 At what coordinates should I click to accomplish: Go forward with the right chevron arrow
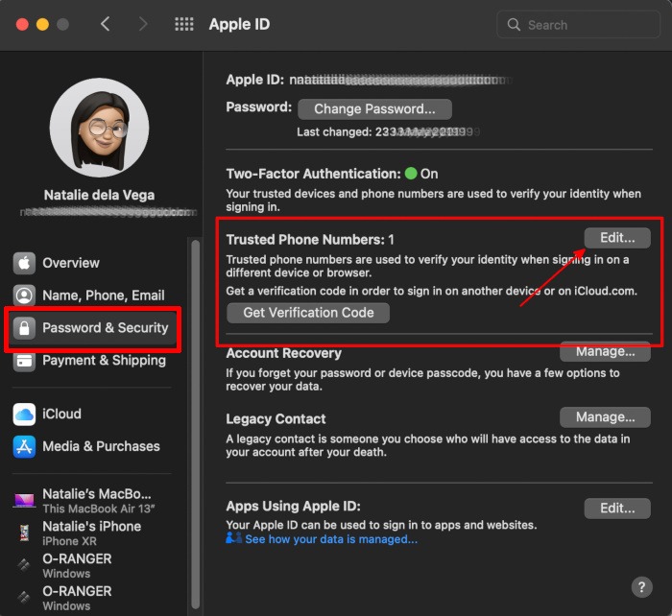coord(143,24)
